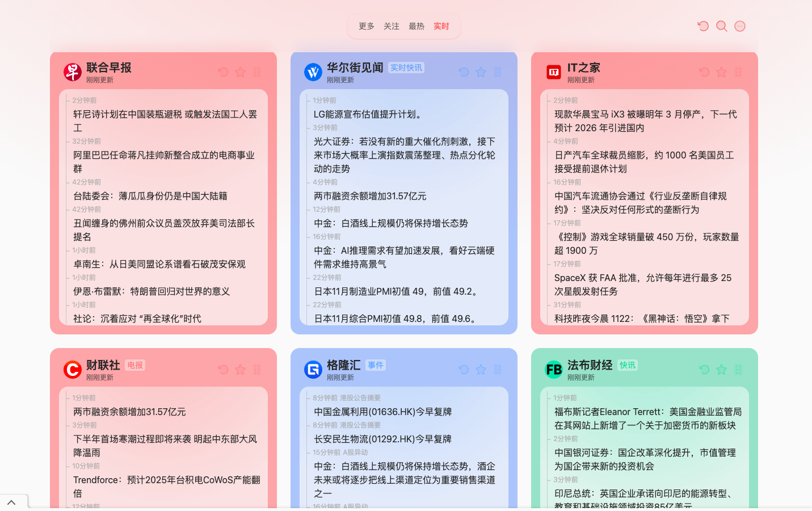The image size is (812, 511).
Task: Switch to the 更多 tab
Action: pyautogui.click(x=367, y=26)
